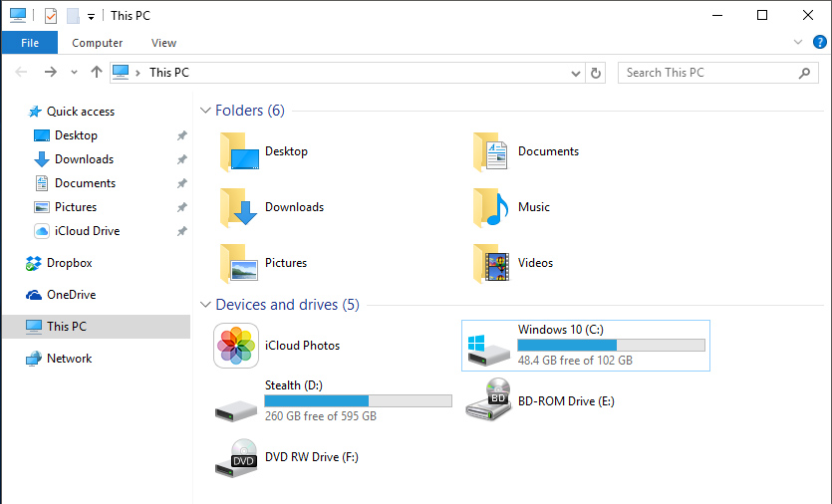Viewport: 832px width, 504px height.
Task: Select the Videos folder icon
Action: [491, 264]
